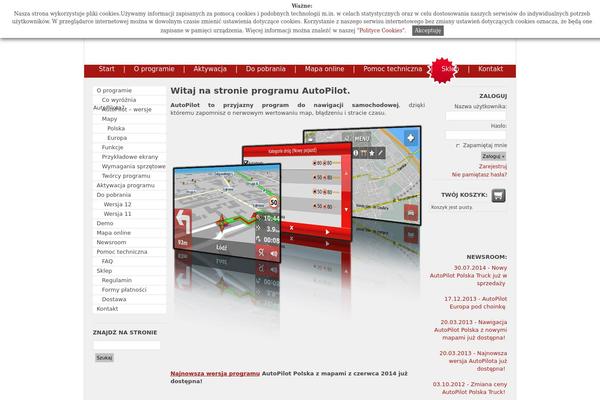Click the Szukaj search button
The height and width of the screenshot is (400, 600).
pyautogui.click(x=104, y=358)
